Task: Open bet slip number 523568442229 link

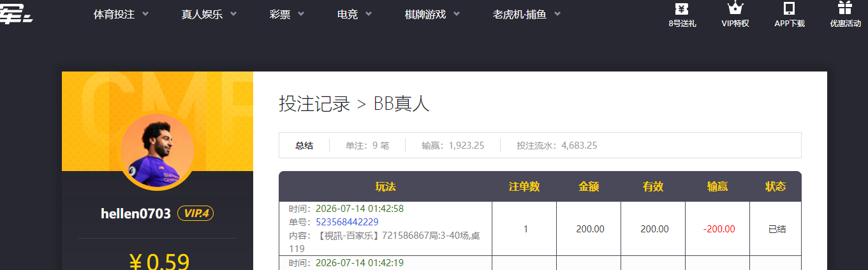Action: [347, 222]
